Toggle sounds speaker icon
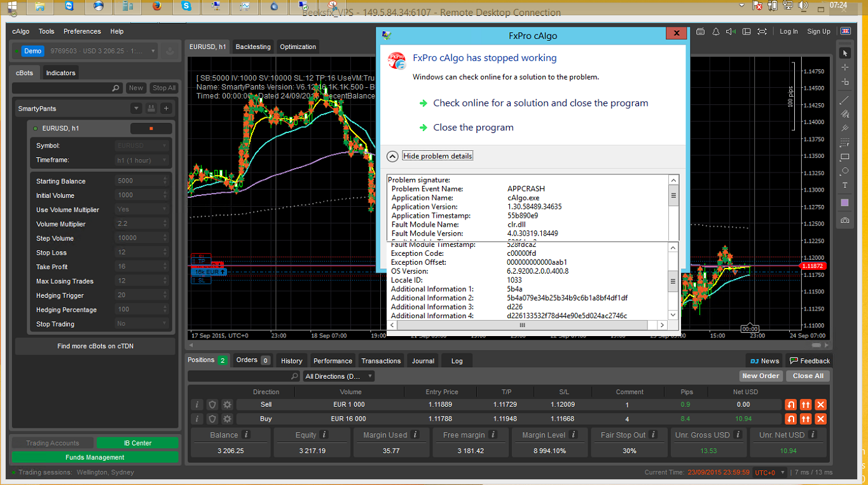This screenshot has height=485, width=868. point(731,31)
